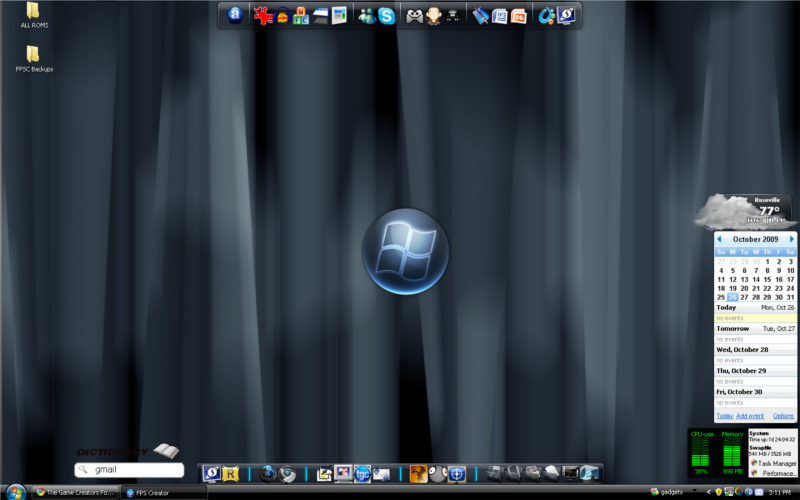Launch the blue globe browser in bottom dock
Viewport: 800px width, 500px height.
[x=267, y=474]
